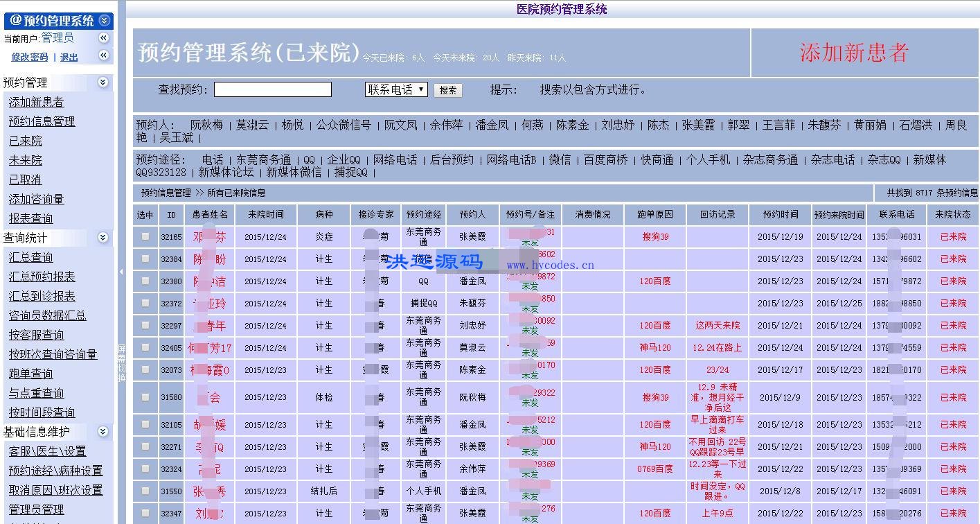Tick the checkbox for row ID 32372

(145, 303)
